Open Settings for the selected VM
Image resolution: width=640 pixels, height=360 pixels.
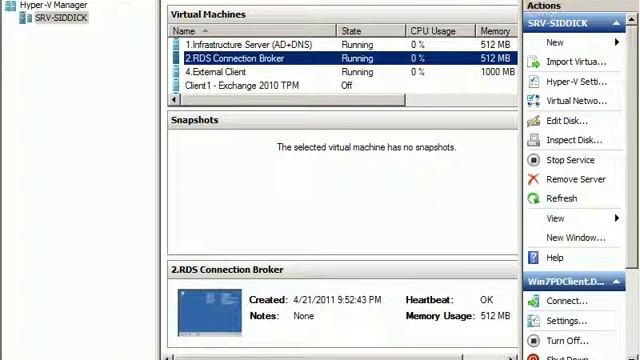567,321
